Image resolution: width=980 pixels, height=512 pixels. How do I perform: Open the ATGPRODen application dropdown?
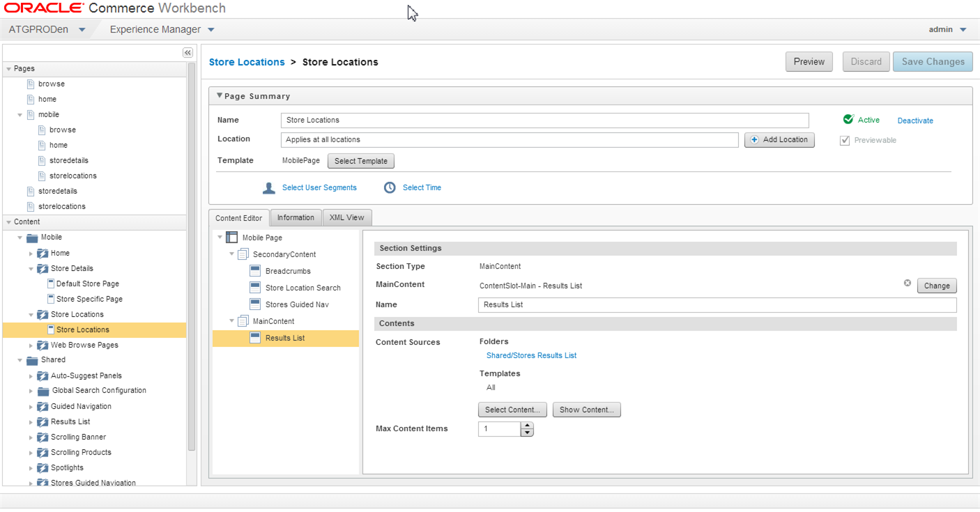click(47, 30)
